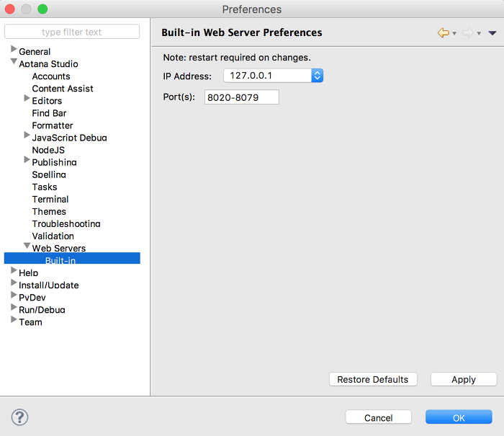The image size is (504, 436).
Task: Confirm with the OK button
Action: point(459,417)
